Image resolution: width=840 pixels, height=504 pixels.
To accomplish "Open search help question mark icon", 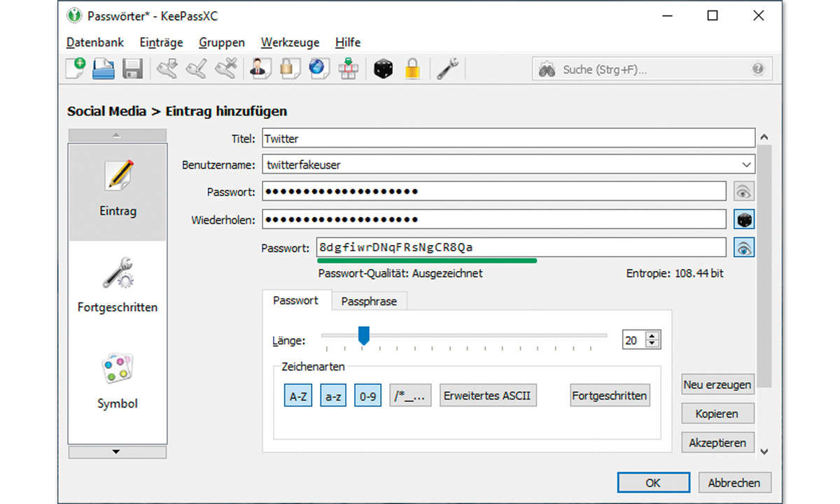I will coord(757,69).
